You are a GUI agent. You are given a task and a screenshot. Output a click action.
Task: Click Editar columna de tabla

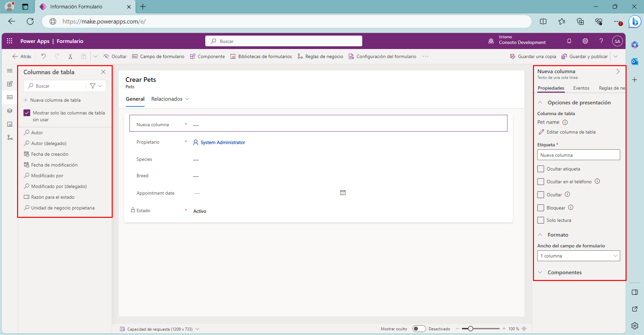coord(567,132)
